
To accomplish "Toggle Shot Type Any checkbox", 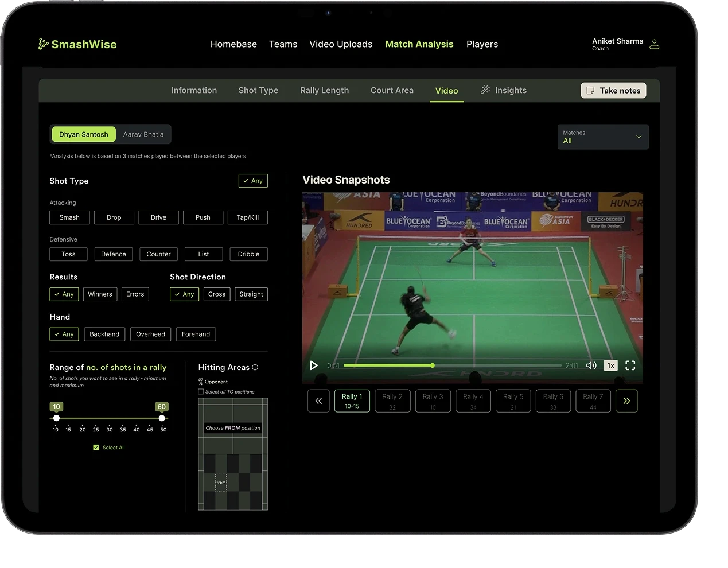I will (253, 181).
